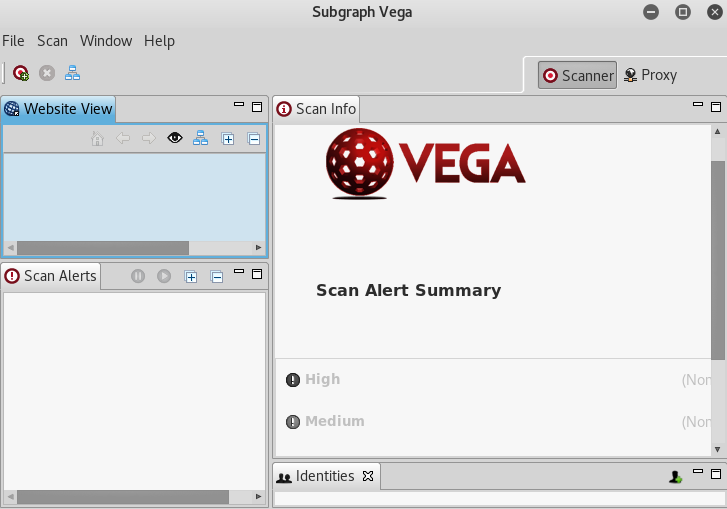The width and height of the screenshot is (727, 509).
Task: Start a new scan from the toolbar
Action: [x=21, y=73]
